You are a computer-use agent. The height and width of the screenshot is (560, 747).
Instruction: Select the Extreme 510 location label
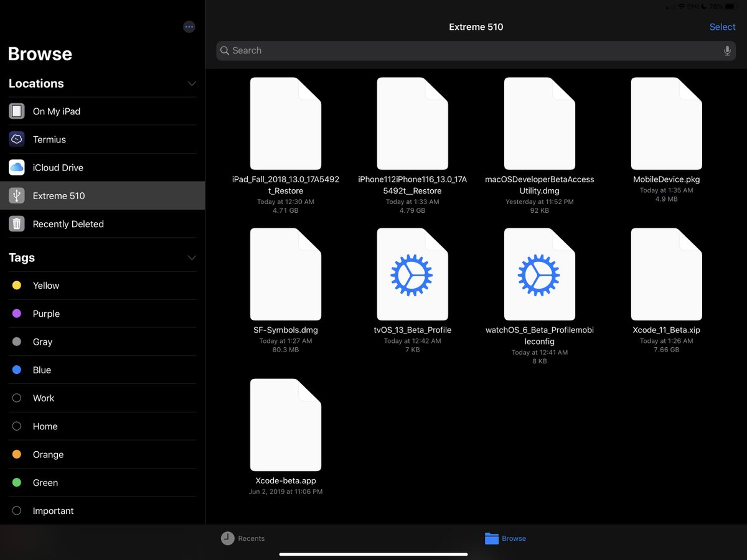point(59,196)
